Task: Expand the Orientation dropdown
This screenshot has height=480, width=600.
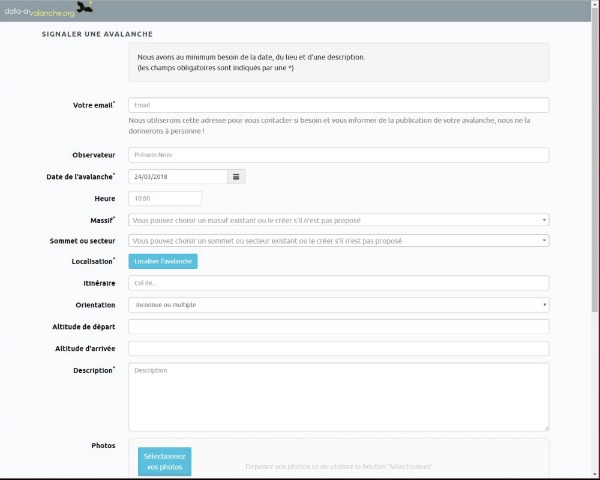Action: 339,305
